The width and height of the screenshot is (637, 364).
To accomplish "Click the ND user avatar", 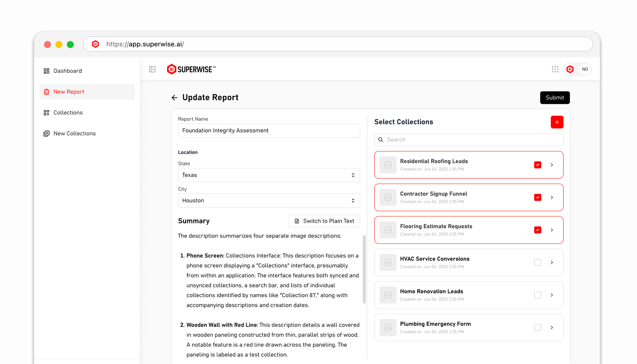I will tap(585, 69).
